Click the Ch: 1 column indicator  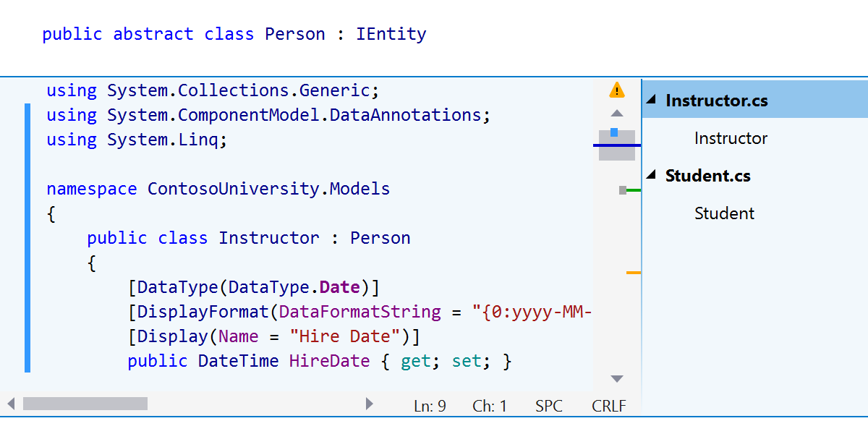[x=490, y=406]
